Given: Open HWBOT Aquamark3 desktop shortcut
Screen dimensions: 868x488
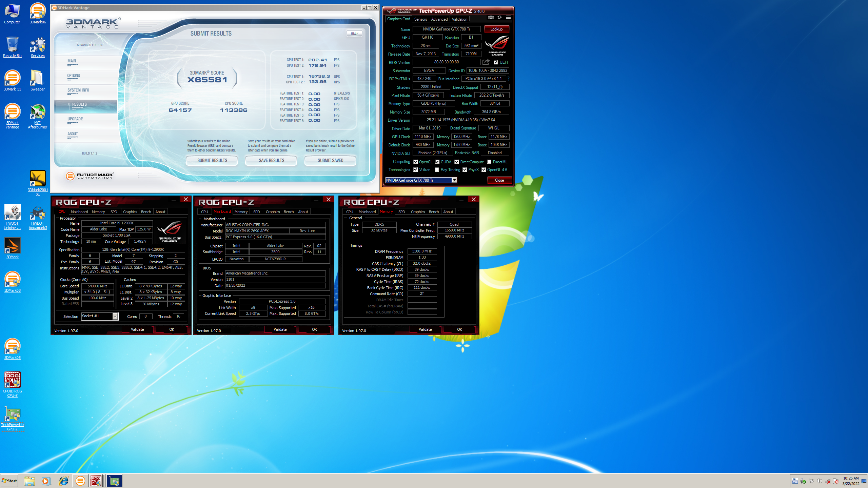Looking at the screenshot, I should pos(38,217).
